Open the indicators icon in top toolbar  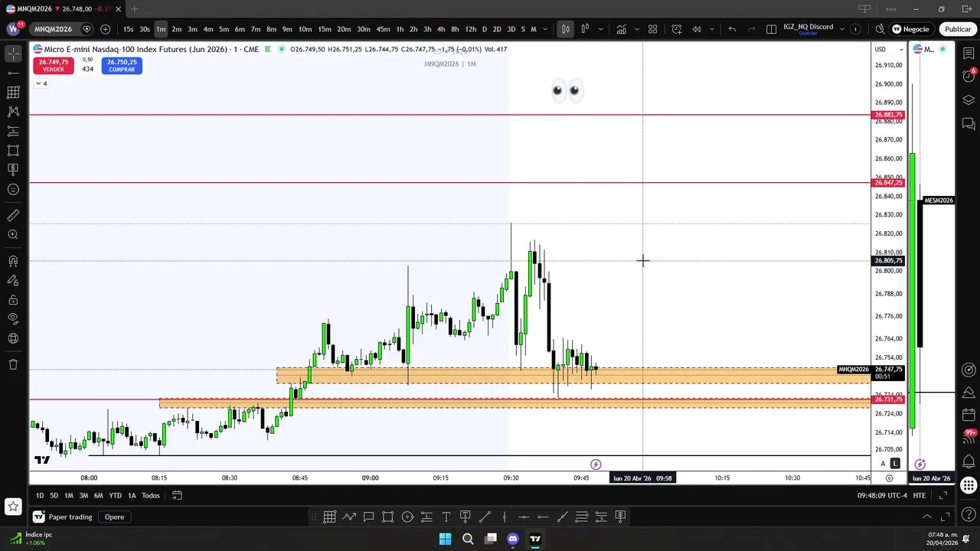click(621, 29)
